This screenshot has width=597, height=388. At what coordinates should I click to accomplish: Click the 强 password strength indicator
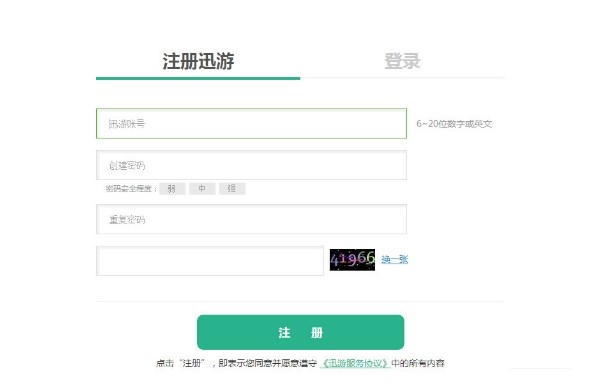click(x=232, y=188)
